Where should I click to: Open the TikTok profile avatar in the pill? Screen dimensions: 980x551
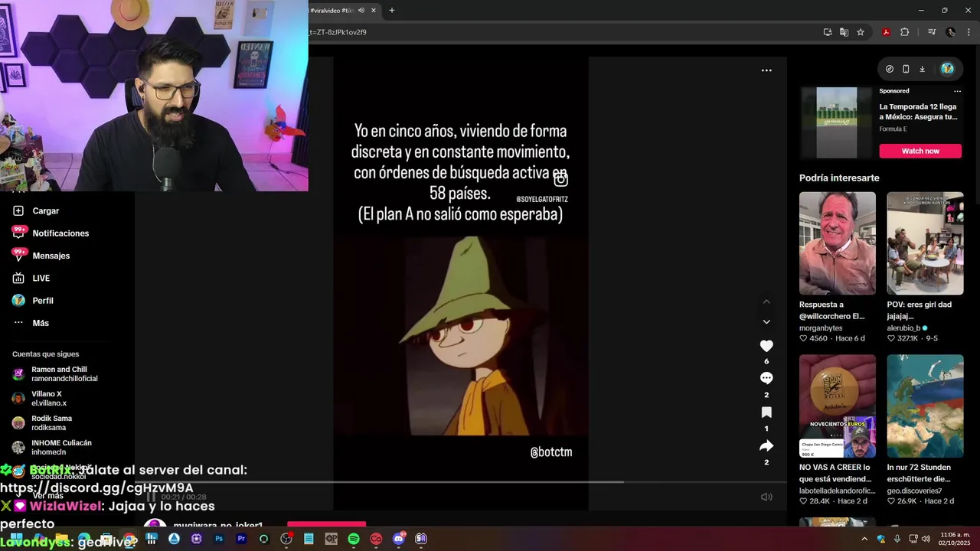coord(947,69)
